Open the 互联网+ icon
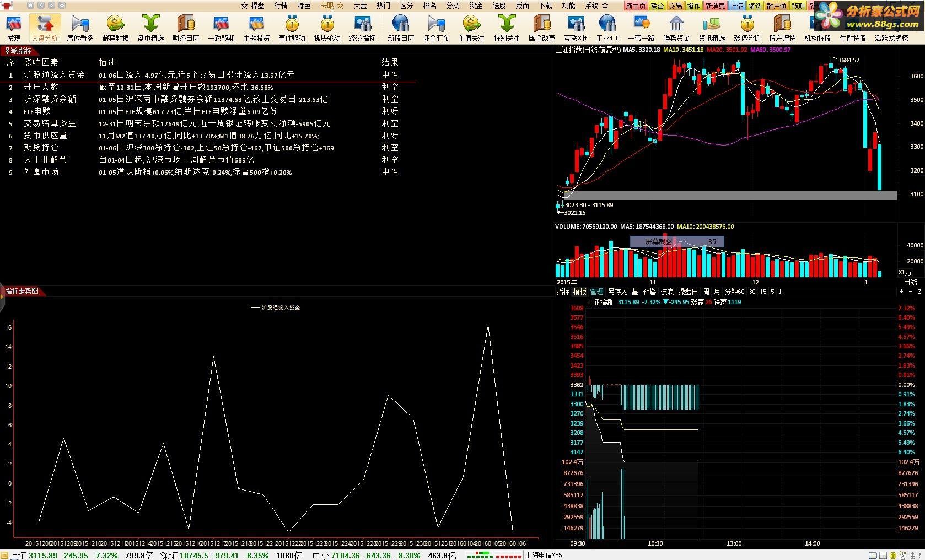The height and width of the screenshot is (560, 925). tap(576, 29)
